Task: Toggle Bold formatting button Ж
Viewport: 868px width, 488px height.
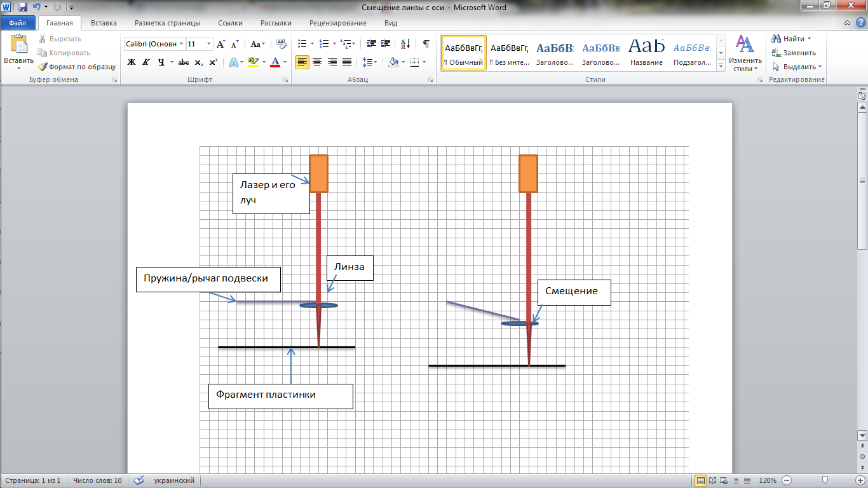Action: [x=132, y=62]
